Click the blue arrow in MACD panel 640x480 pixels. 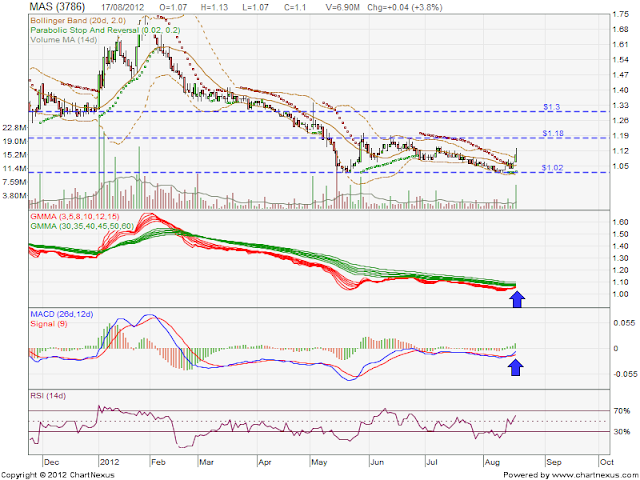click(x=516, y=367)
